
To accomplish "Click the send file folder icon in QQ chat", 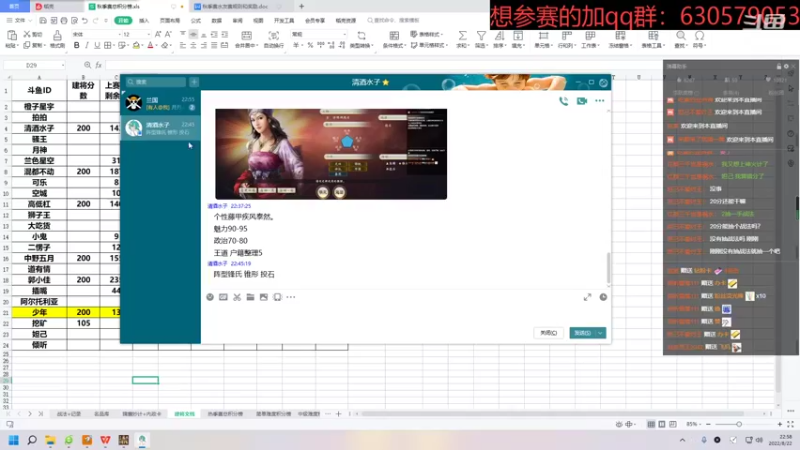I will click(250, 297).
